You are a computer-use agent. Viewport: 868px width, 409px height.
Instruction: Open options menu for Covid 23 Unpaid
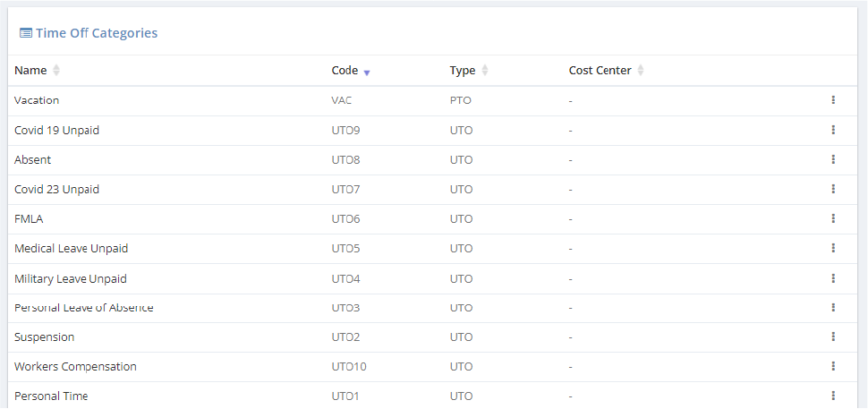(x=833, y=189)
